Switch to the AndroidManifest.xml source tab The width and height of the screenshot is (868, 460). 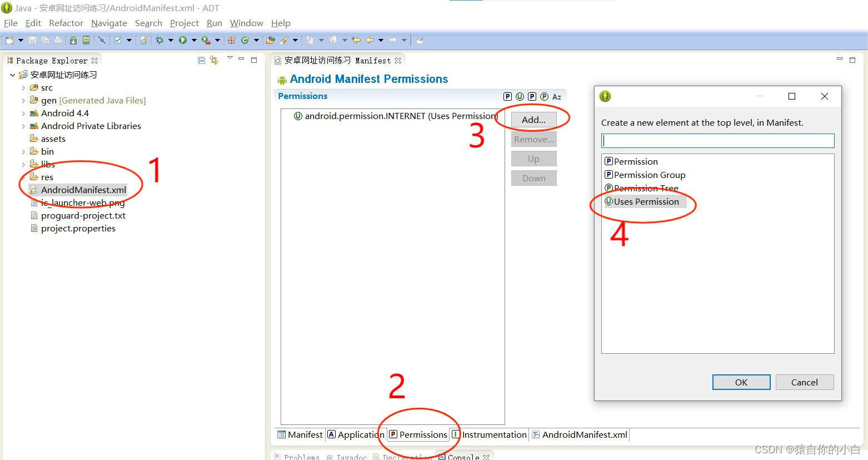580,434
